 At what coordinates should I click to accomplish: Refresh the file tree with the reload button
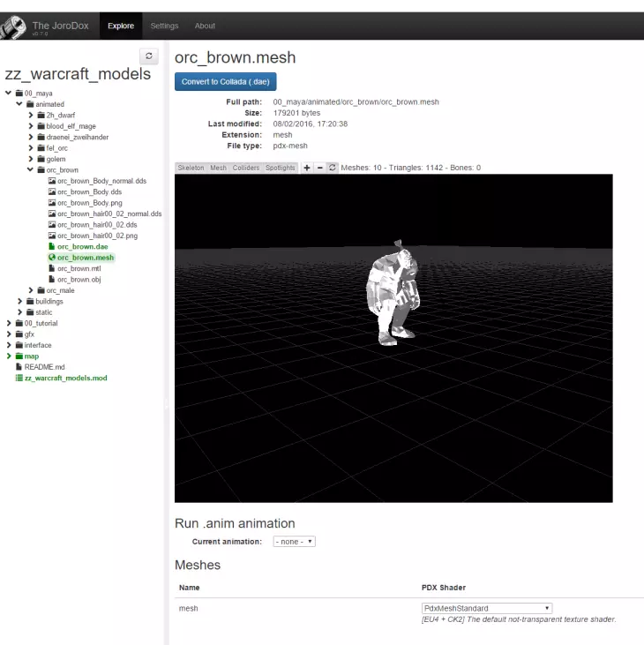[149, 56]
